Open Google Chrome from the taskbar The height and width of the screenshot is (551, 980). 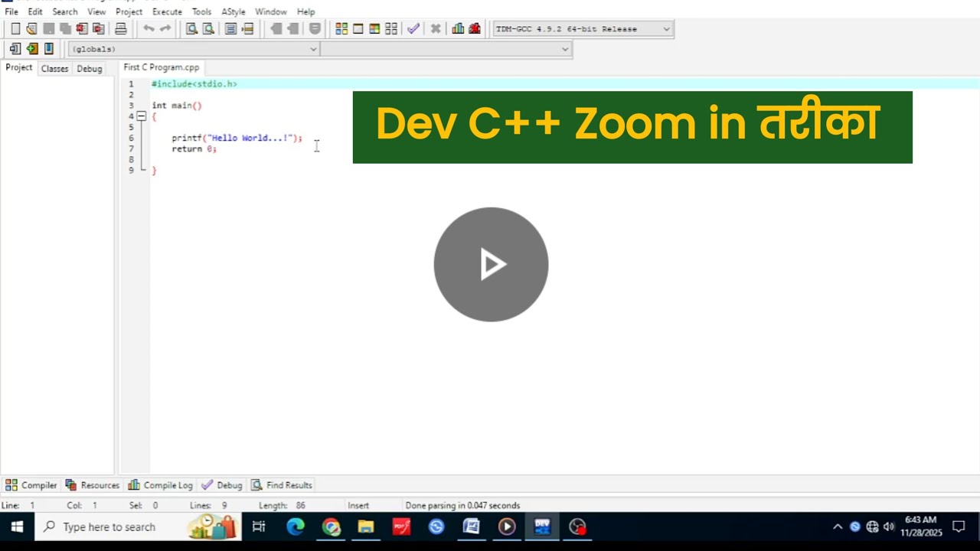click(331, 527)
